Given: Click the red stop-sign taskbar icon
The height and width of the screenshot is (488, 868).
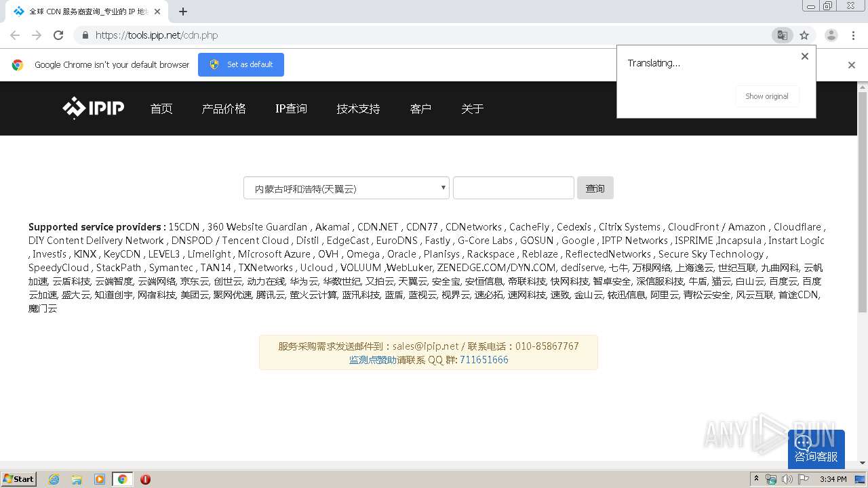Looking at the screenshot, I should [x=145, y=479].
